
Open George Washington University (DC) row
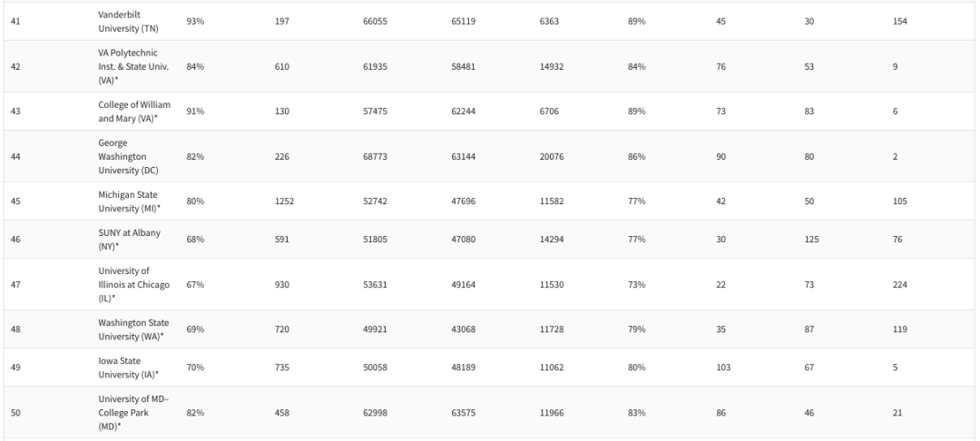coord(132,156)
